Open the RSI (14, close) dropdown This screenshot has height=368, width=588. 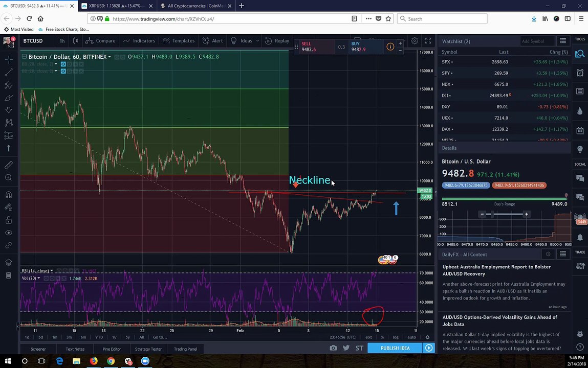coord(52,271)
